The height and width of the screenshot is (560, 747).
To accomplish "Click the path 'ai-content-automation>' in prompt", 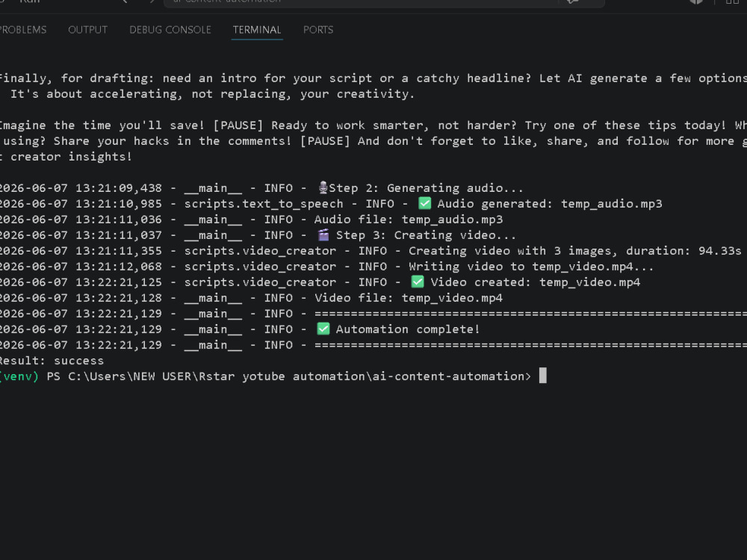I will [451, 376].
